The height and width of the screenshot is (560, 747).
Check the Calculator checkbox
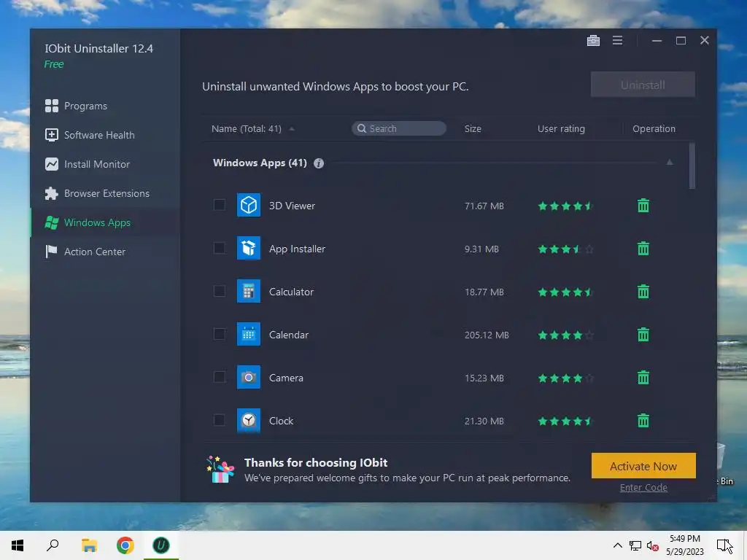(x=219, y=290)
